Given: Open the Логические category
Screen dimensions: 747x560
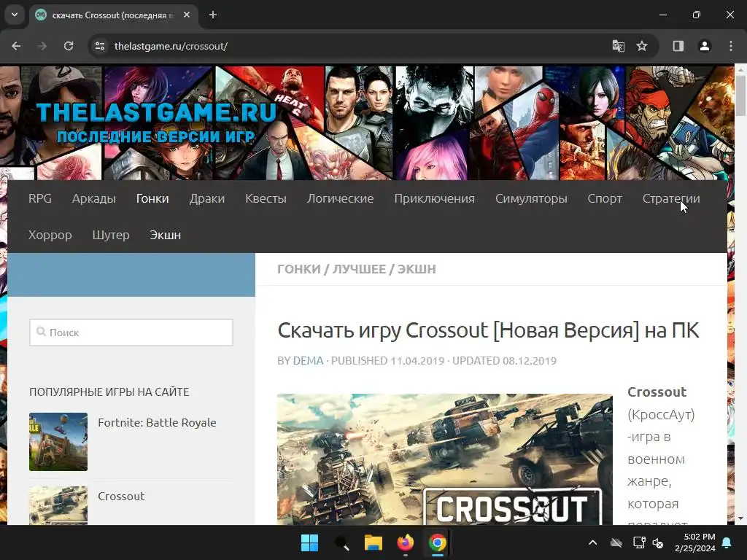Looking at the screenshot, I should (340, 198).
